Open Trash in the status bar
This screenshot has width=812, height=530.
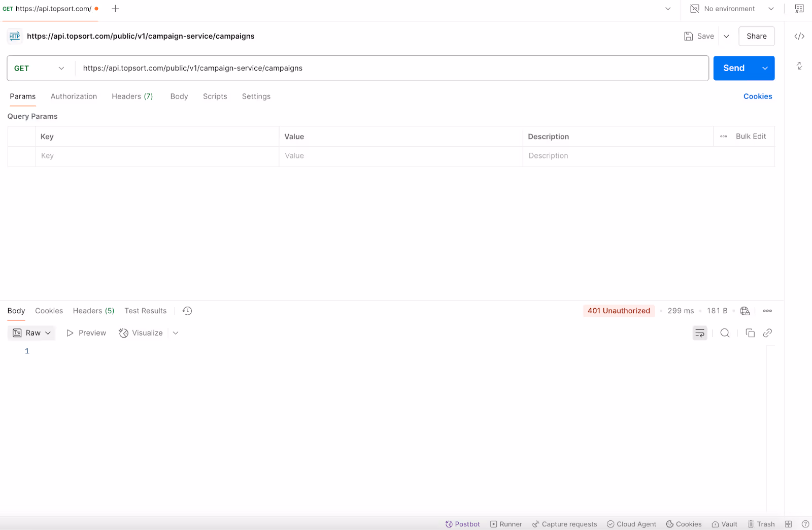[x=761, y=524]
